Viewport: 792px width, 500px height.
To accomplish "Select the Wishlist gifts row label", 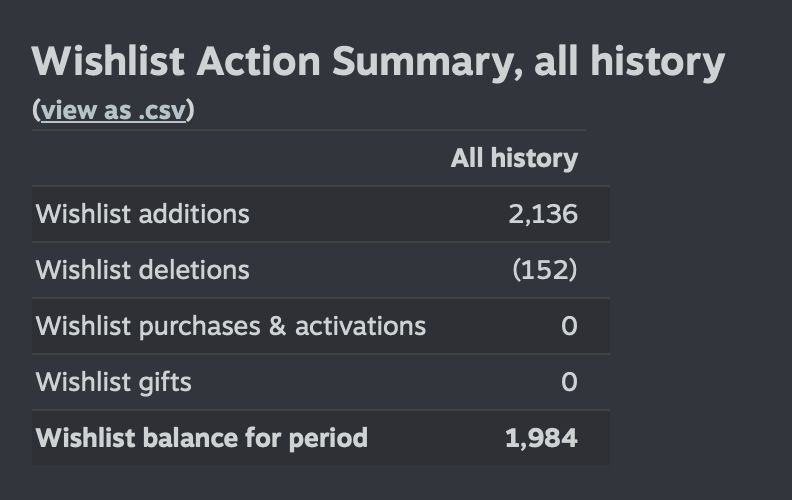I will [114, 382].
